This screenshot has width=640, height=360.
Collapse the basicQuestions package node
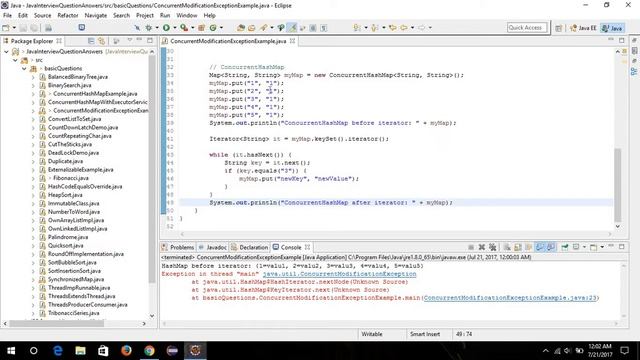(x=24, y=69)
